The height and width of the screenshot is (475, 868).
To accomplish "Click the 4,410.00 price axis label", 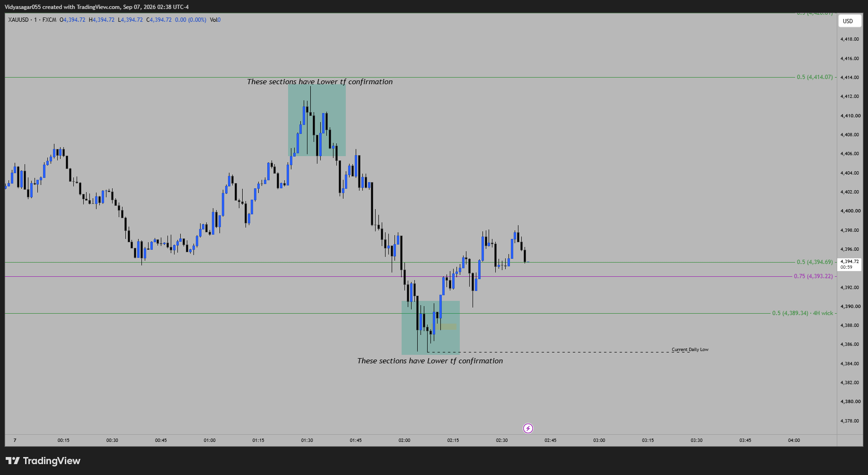I will pos(850,116).
